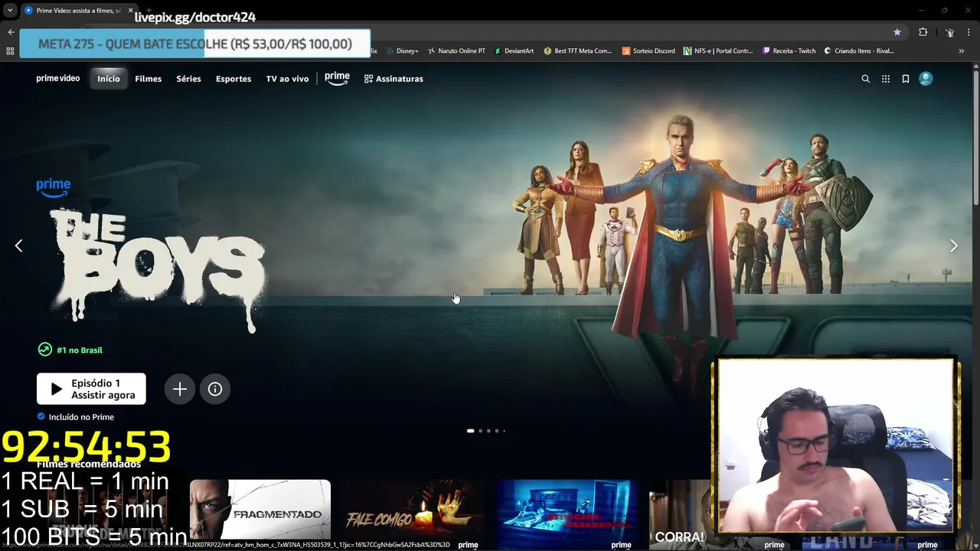The image size is (980, 551).
Task: Go back with the browser back arrow
Action: pyautogui.click(x=11, y=32)
